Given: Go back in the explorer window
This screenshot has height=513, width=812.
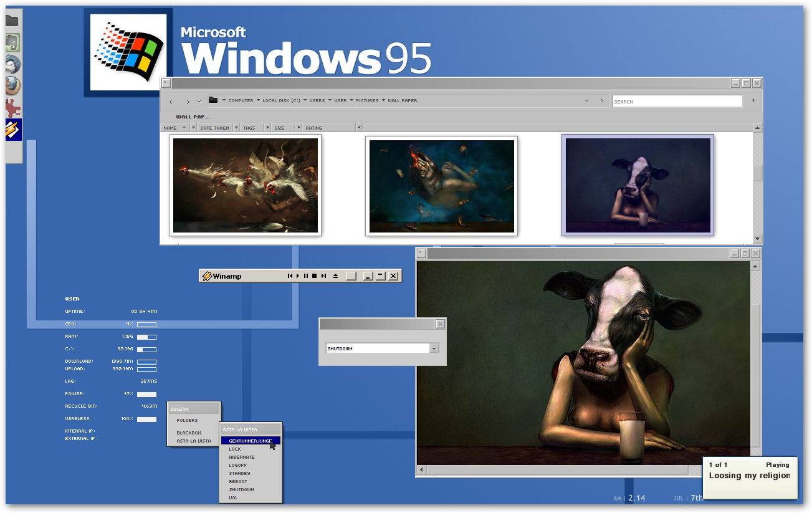Looking at the screenshot, I should tap(171, 101).
